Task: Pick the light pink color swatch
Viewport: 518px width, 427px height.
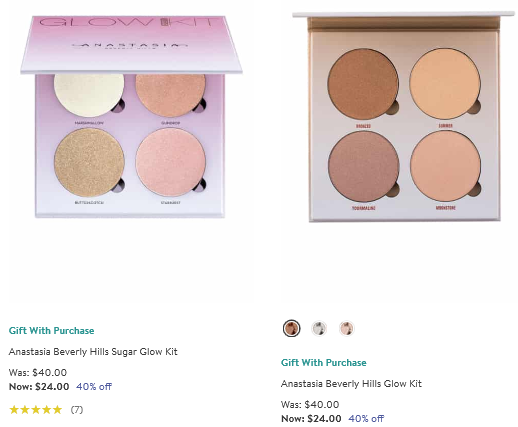Action: pos(347,329)
